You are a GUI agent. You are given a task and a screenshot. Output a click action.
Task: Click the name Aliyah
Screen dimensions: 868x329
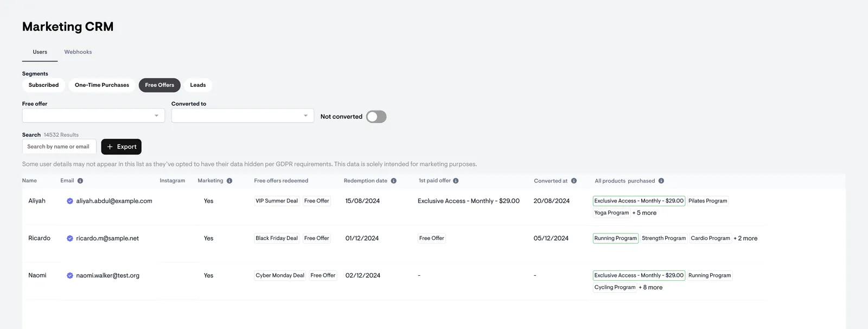pyautogui.click(x=37, y=201)
